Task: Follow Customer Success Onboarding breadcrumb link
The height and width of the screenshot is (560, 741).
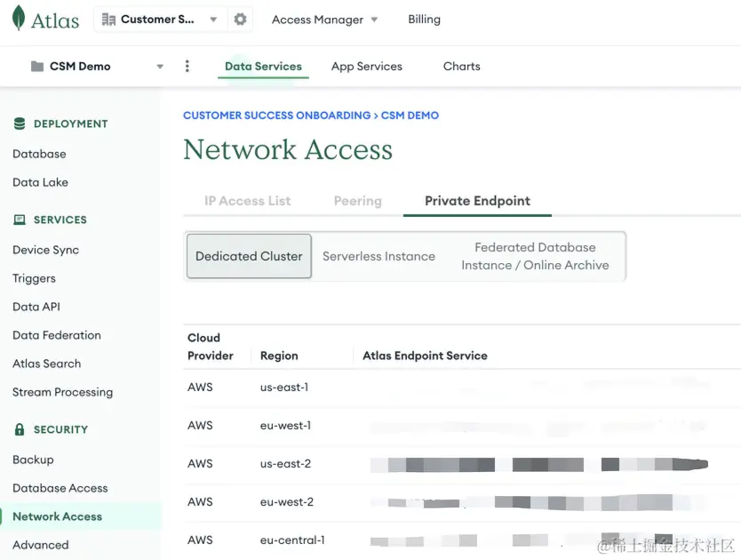Action: tap(277, 115)
